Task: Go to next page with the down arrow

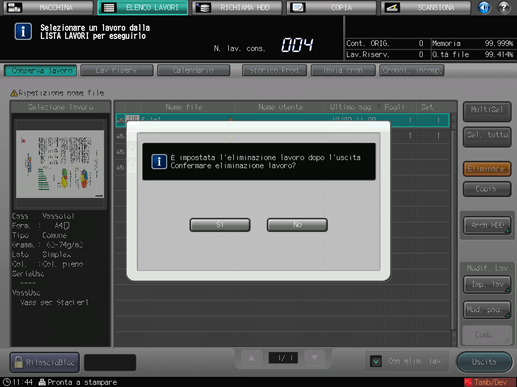Action: click(x=314, y=358)
